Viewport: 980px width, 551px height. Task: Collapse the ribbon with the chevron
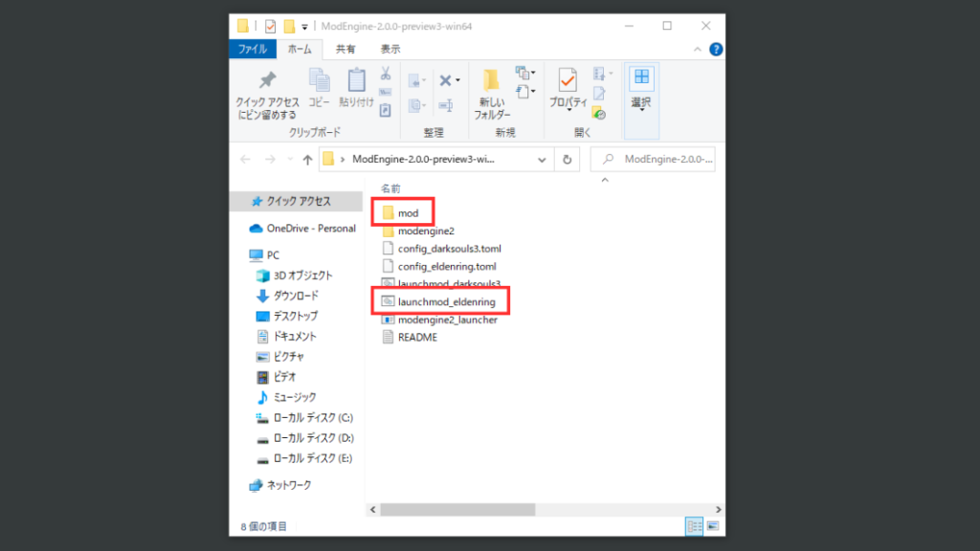(698, 50)
